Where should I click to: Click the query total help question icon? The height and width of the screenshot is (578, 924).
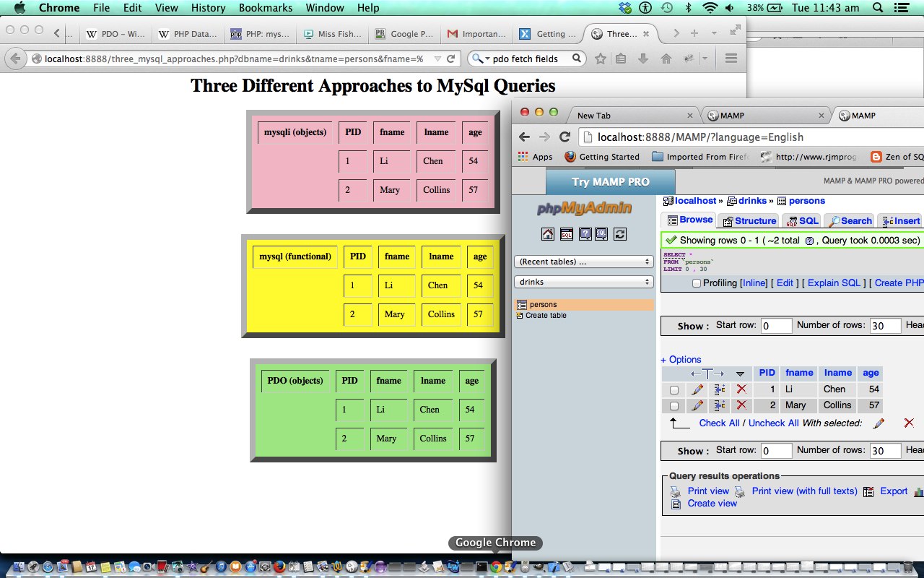pyautogui.click(x=809, y=241)
